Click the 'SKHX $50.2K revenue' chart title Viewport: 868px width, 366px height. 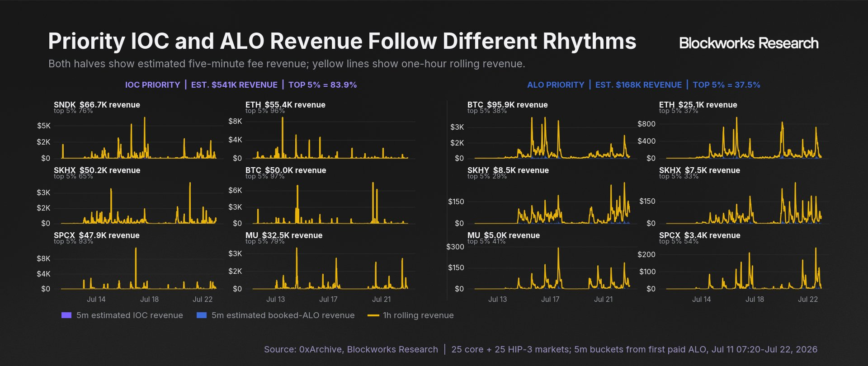click(97, 170)
